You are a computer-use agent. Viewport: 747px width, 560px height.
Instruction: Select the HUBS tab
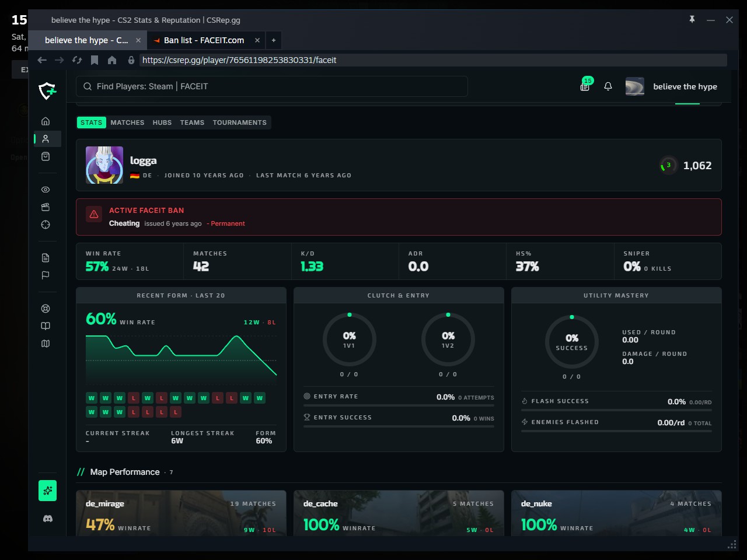[x=162, y=123]
